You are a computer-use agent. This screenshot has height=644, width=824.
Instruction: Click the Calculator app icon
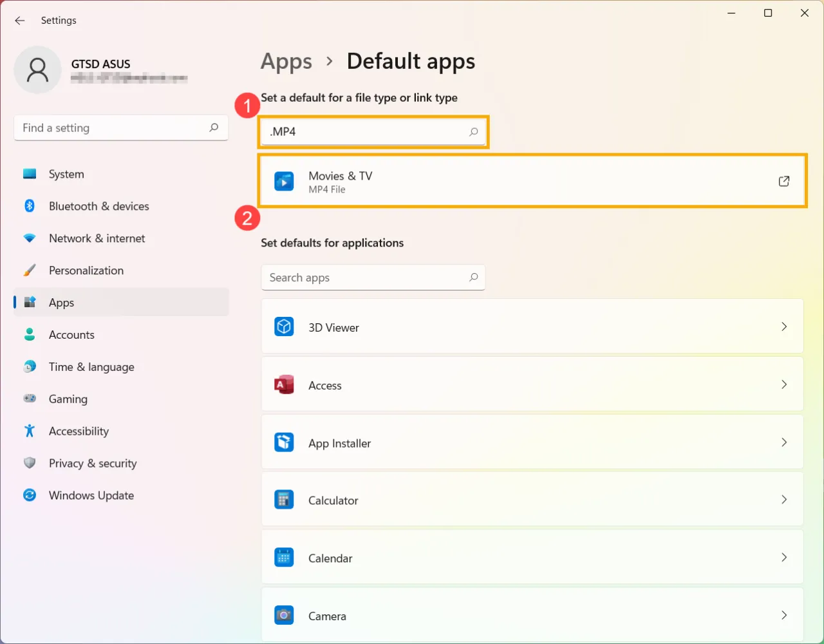[284, 499]
